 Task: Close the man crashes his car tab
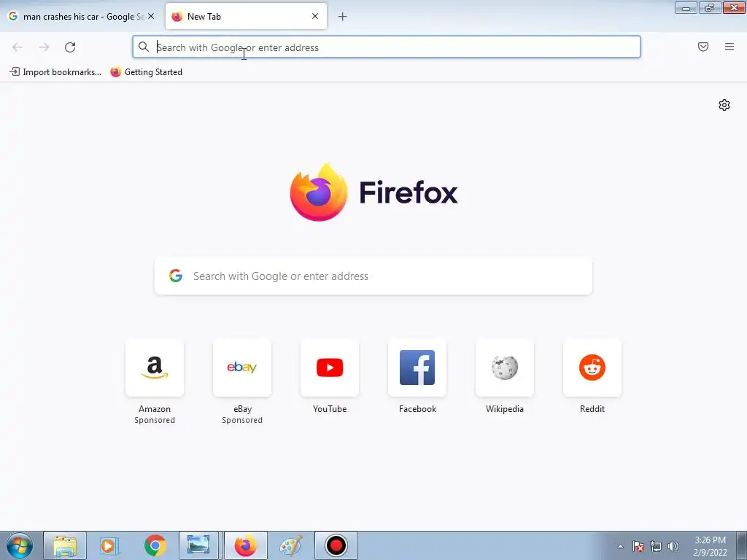click(x=151, y=16)
